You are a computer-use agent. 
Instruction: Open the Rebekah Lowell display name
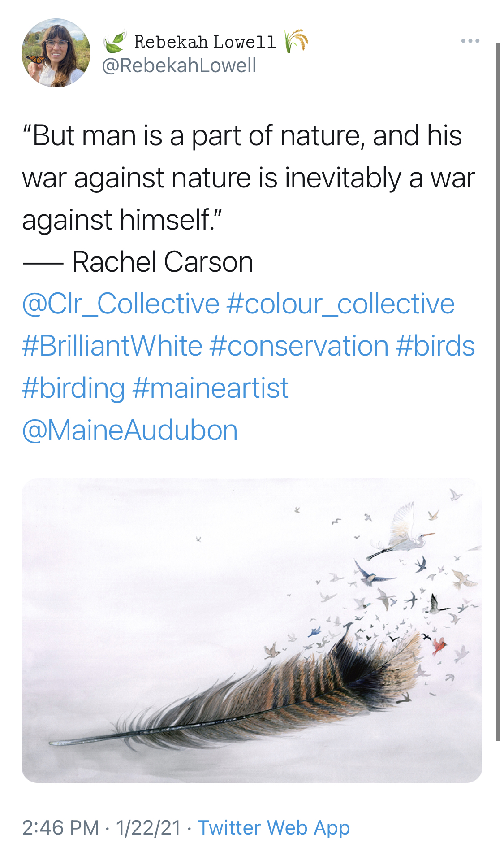coord(205,42)
